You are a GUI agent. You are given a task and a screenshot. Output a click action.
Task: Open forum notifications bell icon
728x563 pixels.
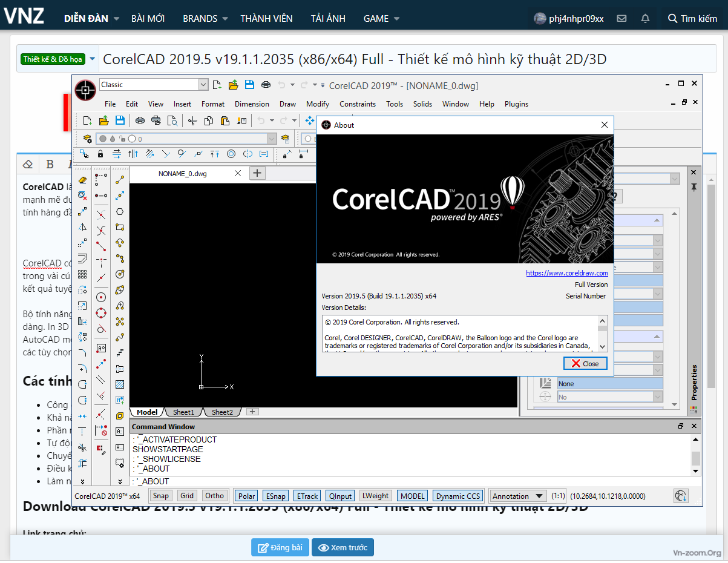coord(645,18)
